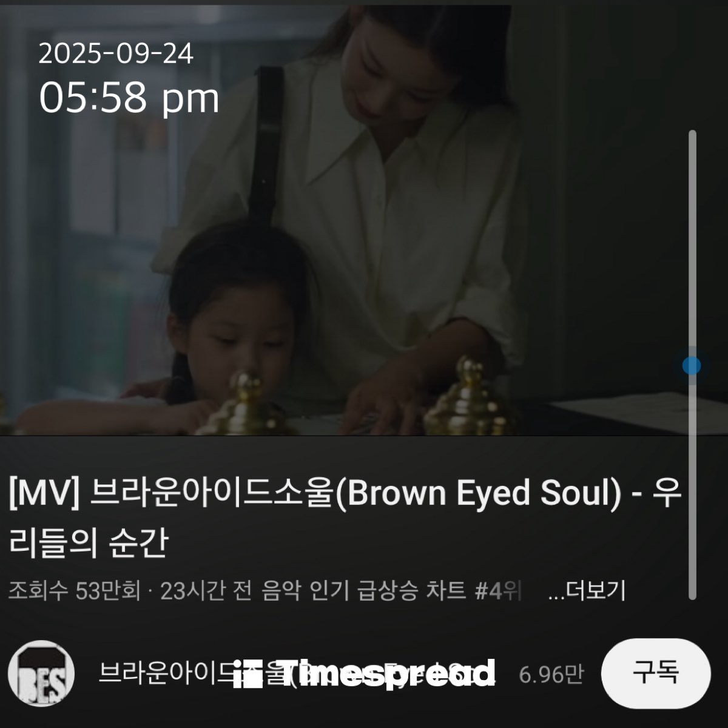Click the Timespread logo icon

(x=248, y=674)
